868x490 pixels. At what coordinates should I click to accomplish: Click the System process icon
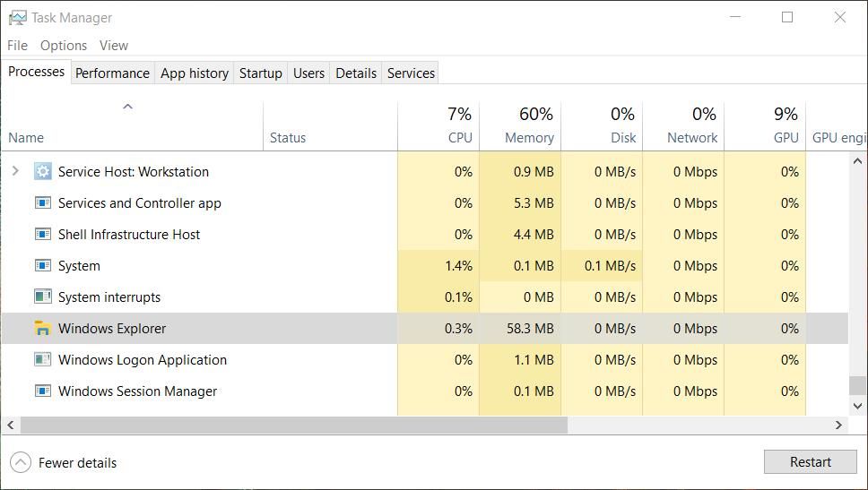tap(42, 265)
